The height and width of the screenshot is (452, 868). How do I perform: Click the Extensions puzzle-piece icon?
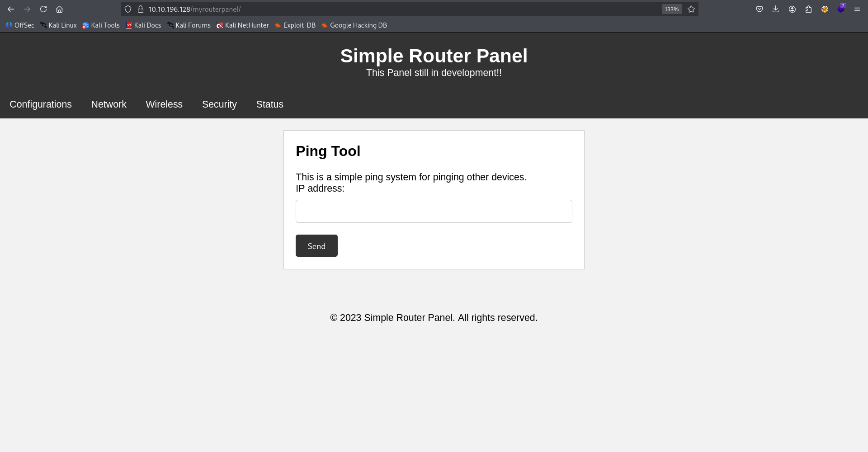pyautogui.click(x=809, y=9)
